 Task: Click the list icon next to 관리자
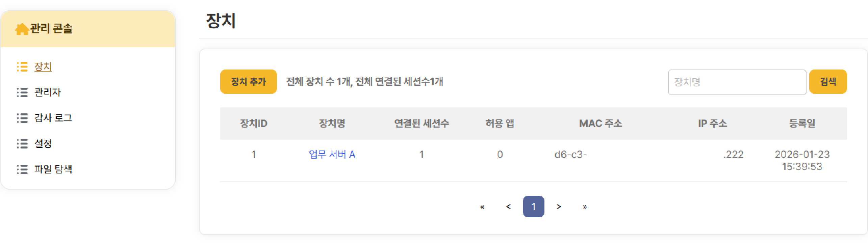(x=22, y=92)
